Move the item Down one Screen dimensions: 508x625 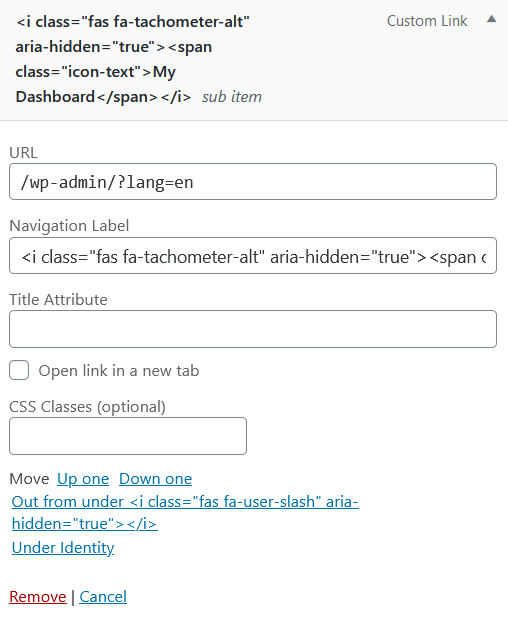156,479
